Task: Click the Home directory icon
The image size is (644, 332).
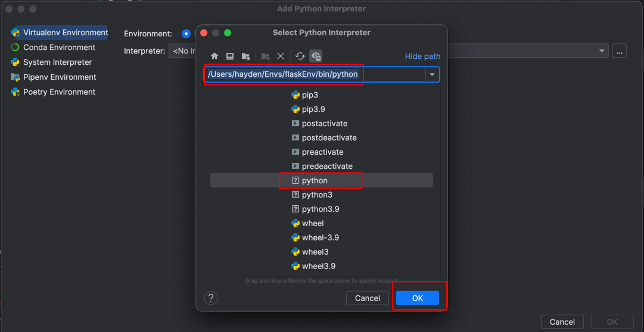Action: (214, 56)
